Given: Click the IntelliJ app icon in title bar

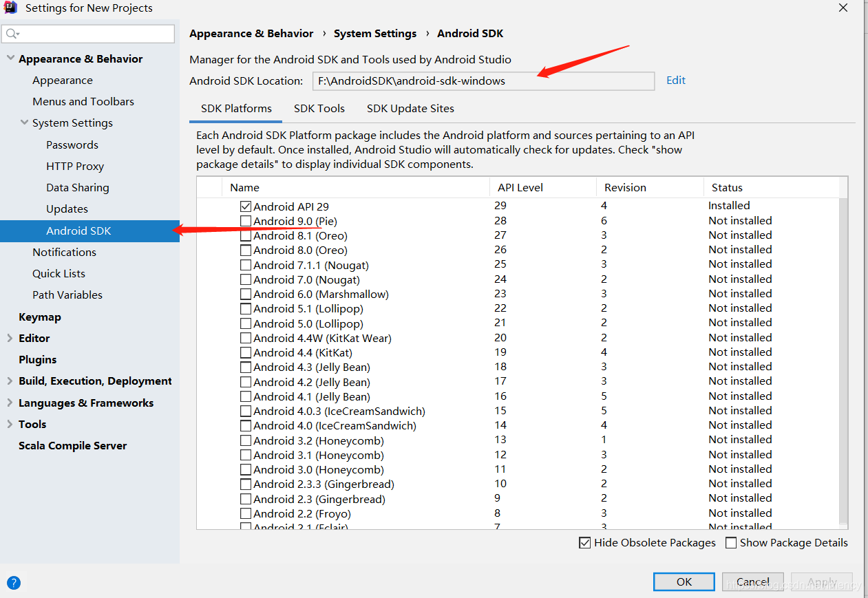Looking at the screenshot, I should tap(10, 8).
